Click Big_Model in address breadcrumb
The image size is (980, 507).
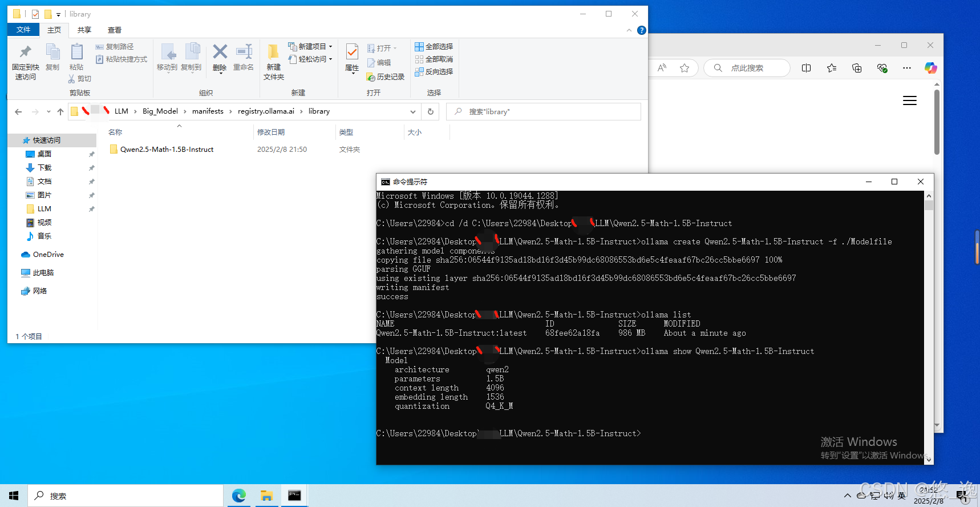coord(160,111)
